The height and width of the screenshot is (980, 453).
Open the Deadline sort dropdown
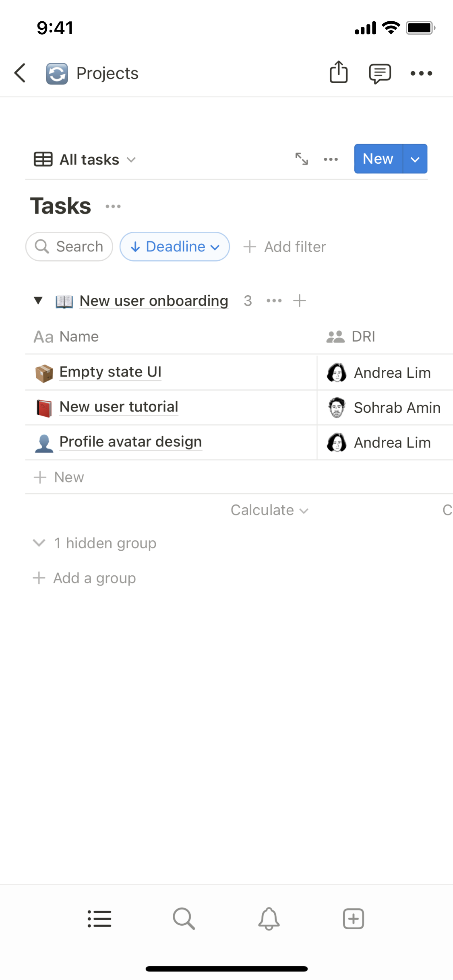click(x=175, y=247)
